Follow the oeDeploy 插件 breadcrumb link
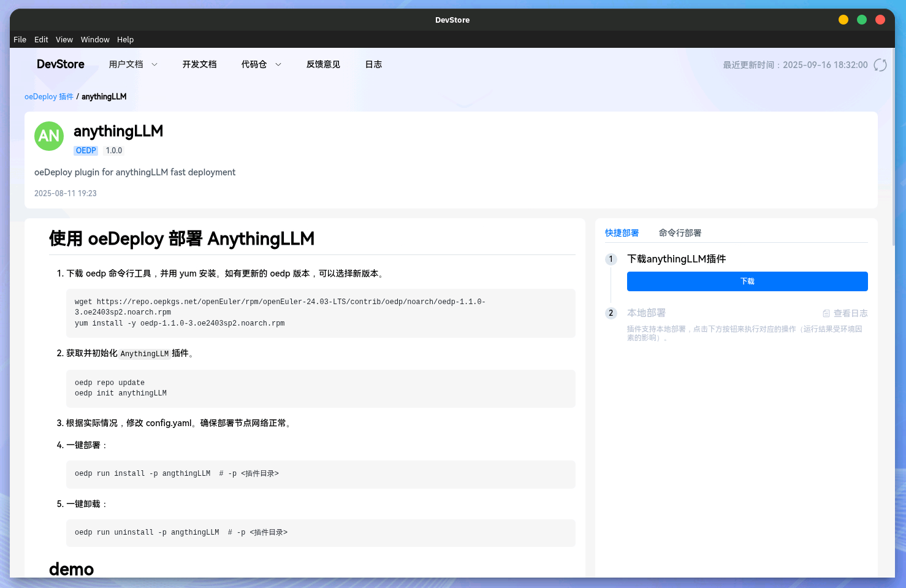The width and height of the screenshot is (906, 588). [x=49, y=97]
